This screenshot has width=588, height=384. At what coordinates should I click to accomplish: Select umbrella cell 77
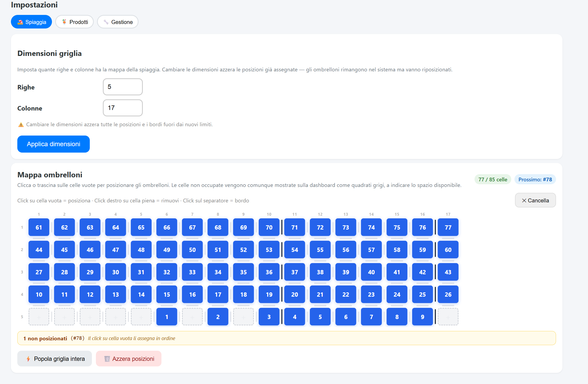(448, 227)
